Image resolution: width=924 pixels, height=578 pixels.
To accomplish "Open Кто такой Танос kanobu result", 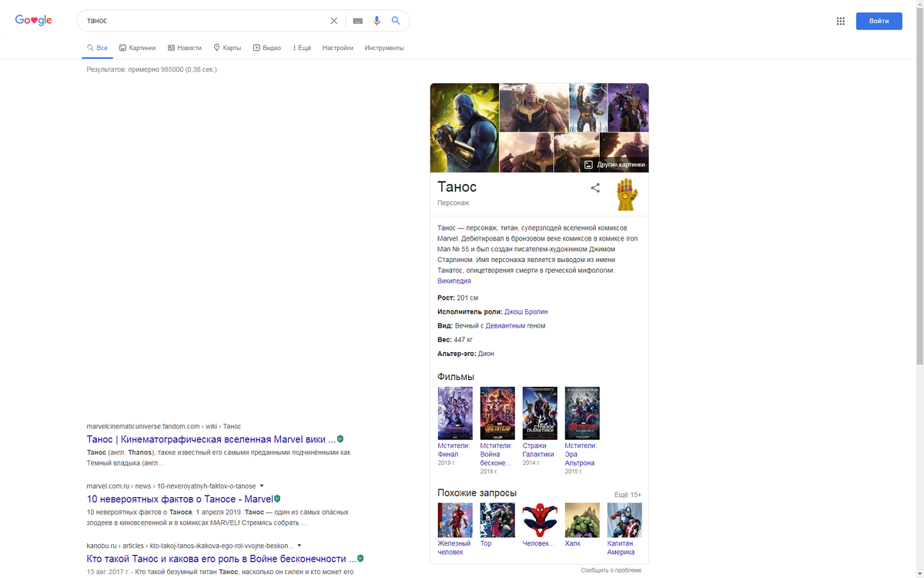I will (x=221, y=558).
